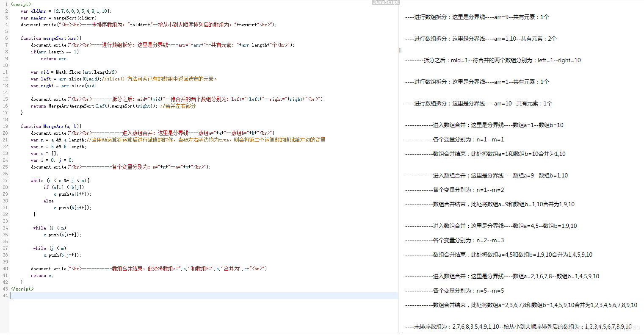Click output line '数组a=9--数组b=1,10'

tap(486, 175)
